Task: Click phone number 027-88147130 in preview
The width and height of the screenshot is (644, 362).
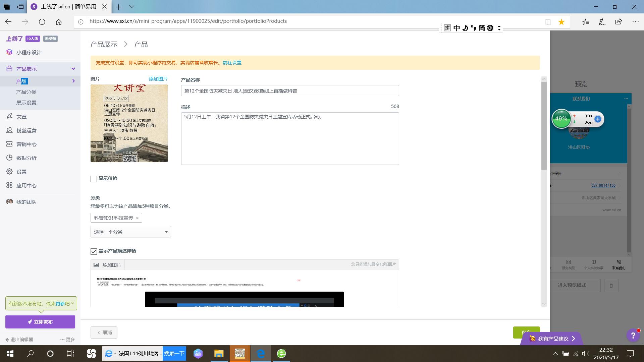Action: [603, 185]
